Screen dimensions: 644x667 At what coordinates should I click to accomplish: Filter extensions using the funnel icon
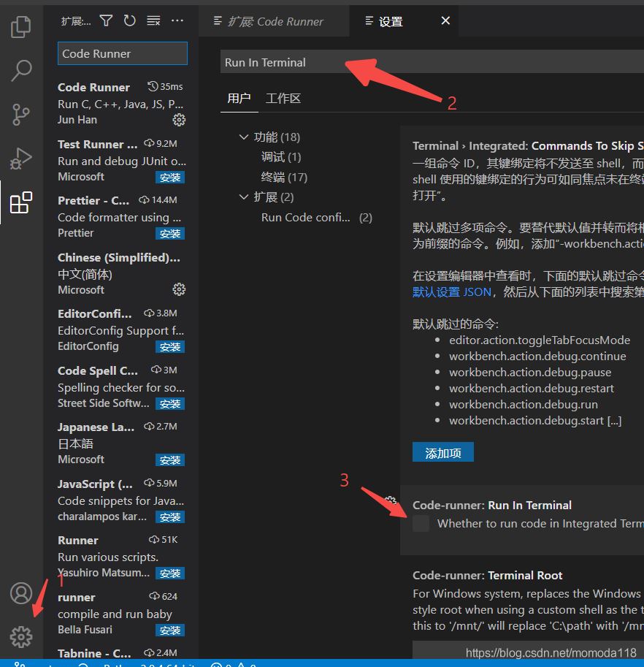click(x=107, y=21)
